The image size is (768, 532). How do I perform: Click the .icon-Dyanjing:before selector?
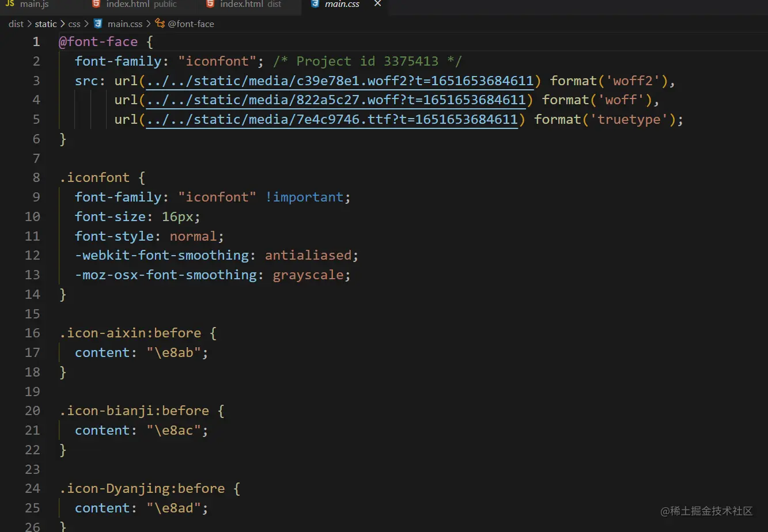click(142, 489)
